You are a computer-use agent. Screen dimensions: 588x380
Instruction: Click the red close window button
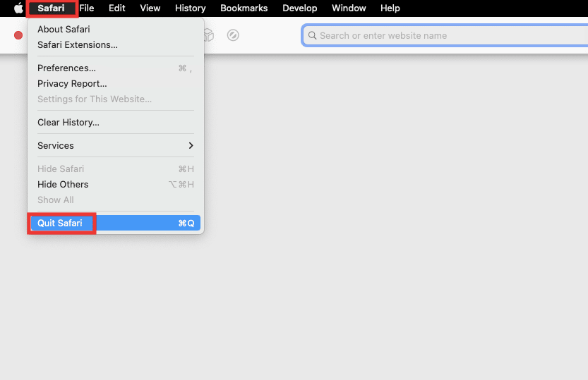click(x=18, y=35)
